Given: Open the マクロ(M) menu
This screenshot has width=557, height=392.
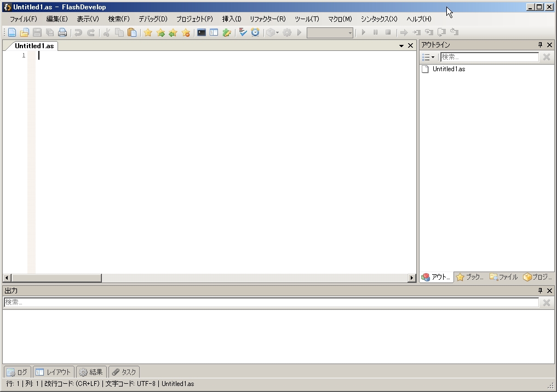Looking at the screenshot, I should [340, 19].
